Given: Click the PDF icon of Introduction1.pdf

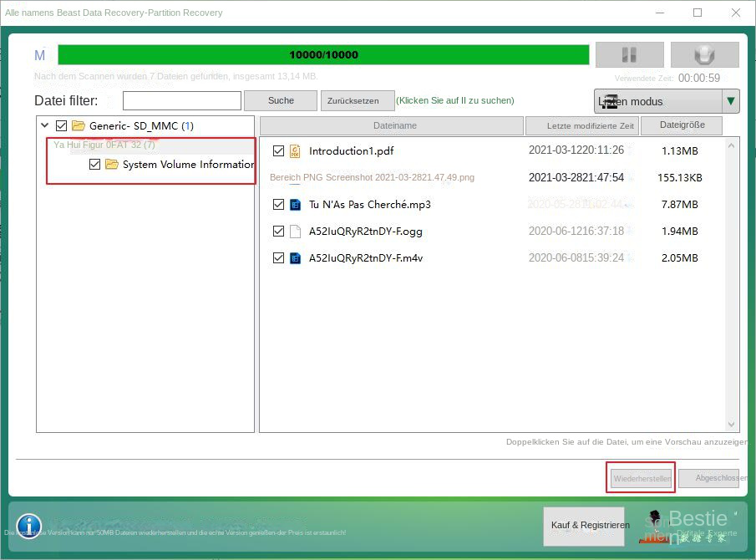Looking at the screenshot, I should [295, 151].
